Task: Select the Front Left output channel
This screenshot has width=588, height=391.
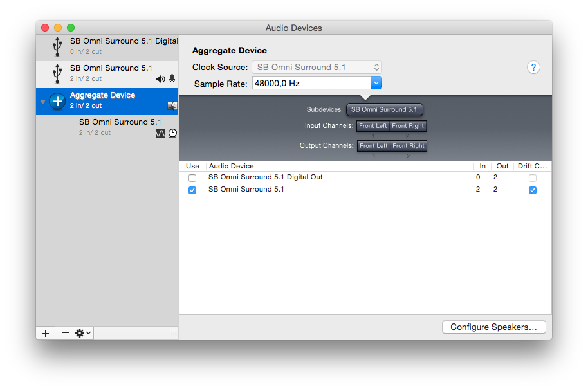Action: pos(374,146)
